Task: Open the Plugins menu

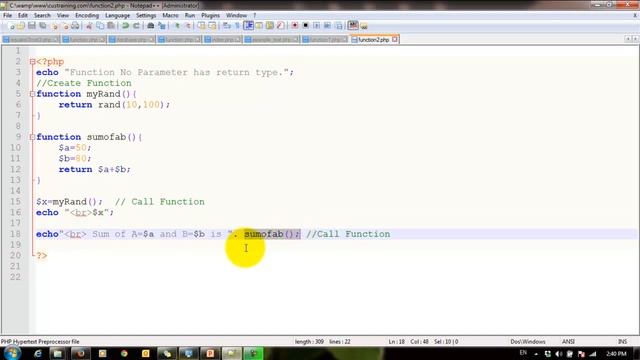Action: (211, 16)
